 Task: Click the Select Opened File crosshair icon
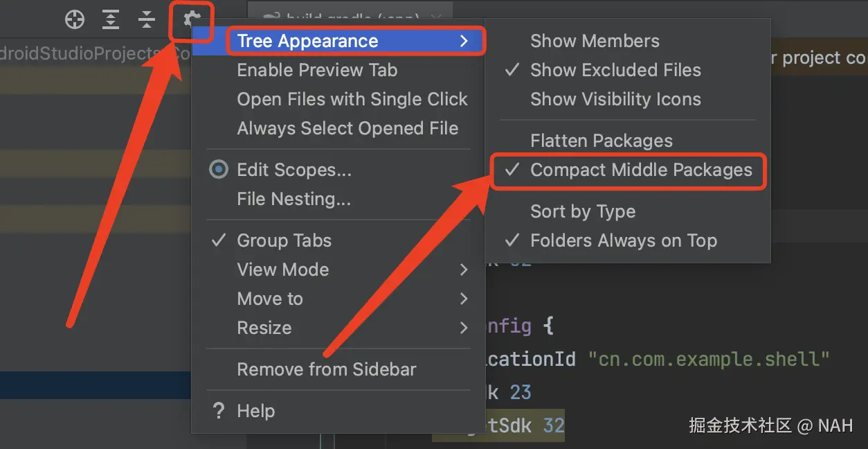(x=74, y=19)
